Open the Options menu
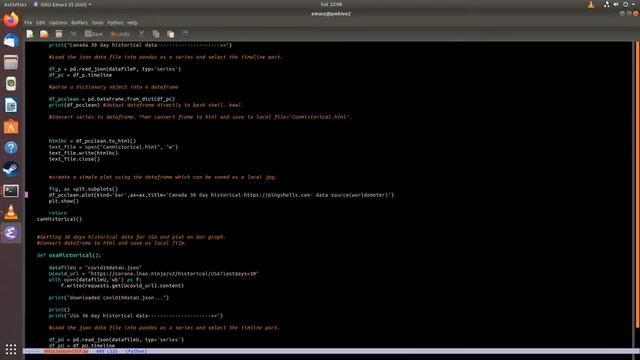The image size is (640, 360). pyautogui.click(x=58, y=23)
